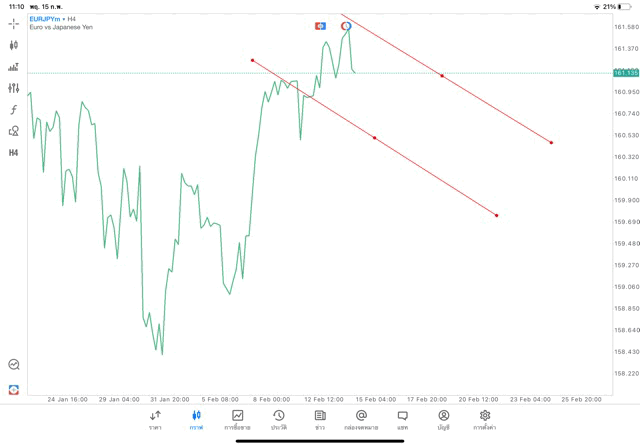Select the upper red trendline's middle anchor point
Image resolution: width=640 pixels, height=447 pixels.
(442, 75)
